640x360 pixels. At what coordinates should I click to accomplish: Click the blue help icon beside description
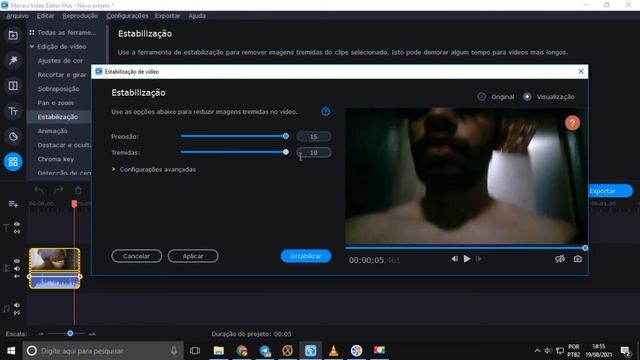coord(325,111)
